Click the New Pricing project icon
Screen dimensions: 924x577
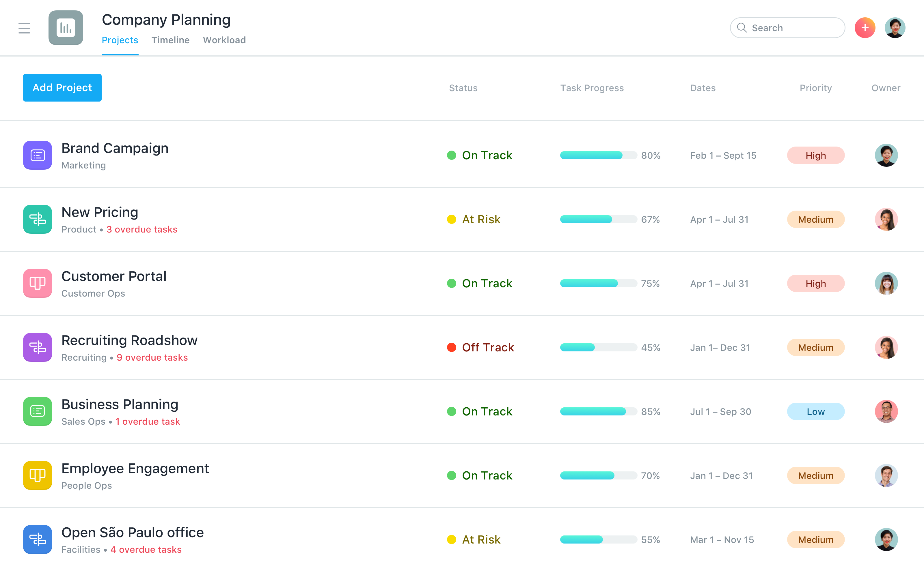tap(37, 220)
